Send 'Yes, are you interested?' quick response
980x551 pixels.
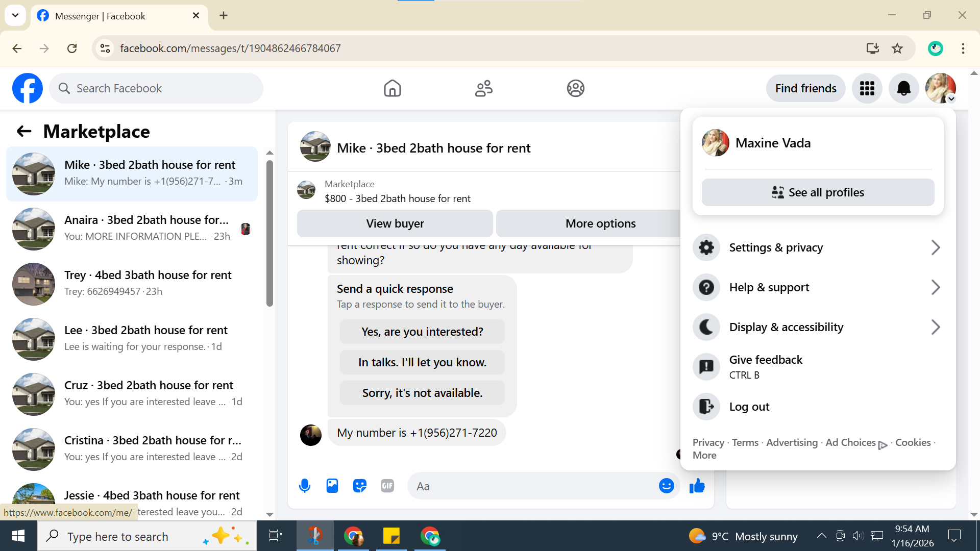tap(422, 332)
